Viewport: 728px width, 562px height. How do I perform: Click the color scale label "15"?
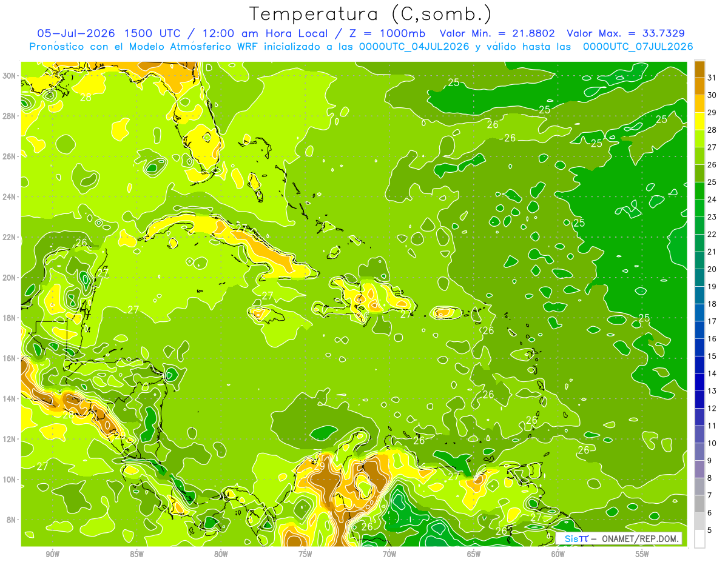pos(712,356)
